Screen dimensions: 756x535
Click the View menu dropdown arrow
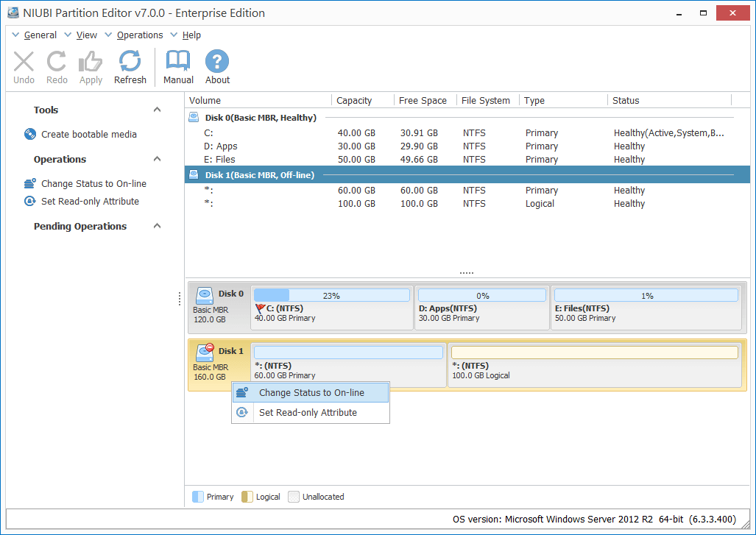(x=68, y=35)
